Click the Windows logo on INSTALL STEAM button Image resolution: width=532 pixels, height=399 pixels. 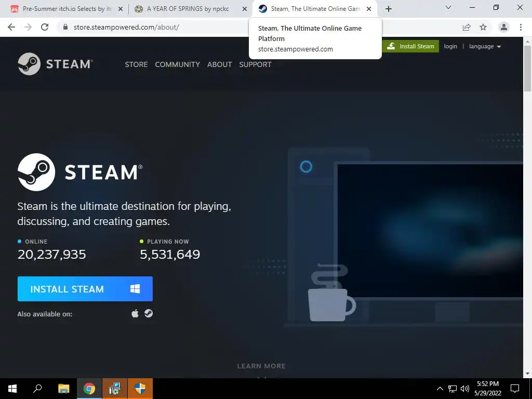[135, 289]
